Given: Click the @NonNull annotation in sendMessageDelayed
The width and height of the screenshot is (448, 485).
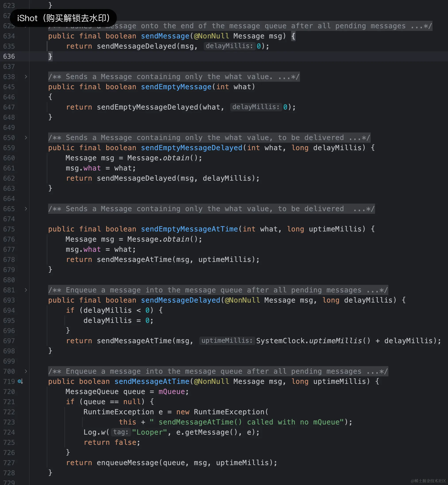Looking at the screenshot, I should tap(242, 300).
